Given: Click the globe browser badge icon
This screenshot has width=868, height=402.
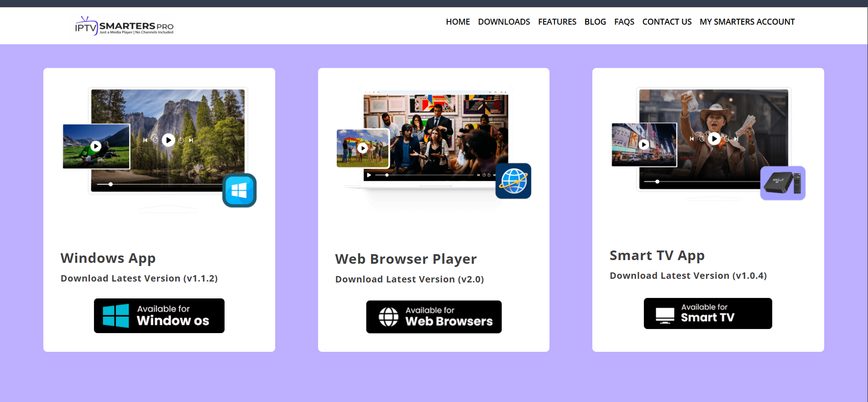Looking at the screenshot, I should click(x=513, y=181).
